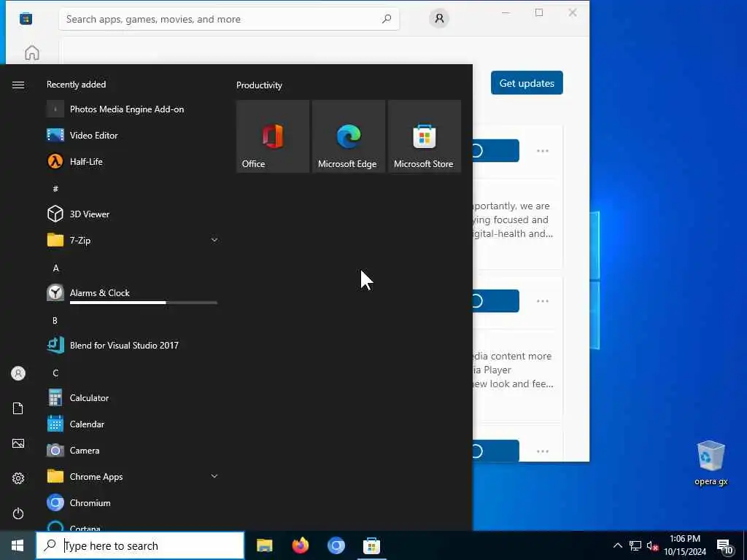This screenshot has width=747, height=560.
Task: Jump to letter section B
Action: click(x=55, y=321)
